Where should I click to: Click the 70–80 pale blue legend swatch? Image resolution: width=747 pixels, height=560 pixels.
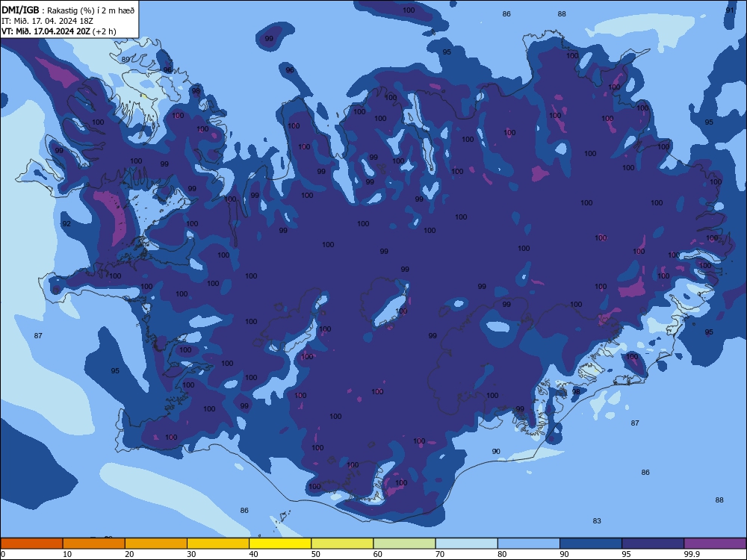466,544
